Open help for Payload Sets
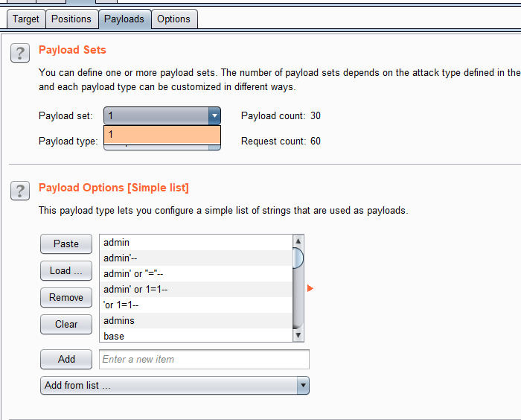The height and width of the screenshot is (420, 521). pos(20,53)
